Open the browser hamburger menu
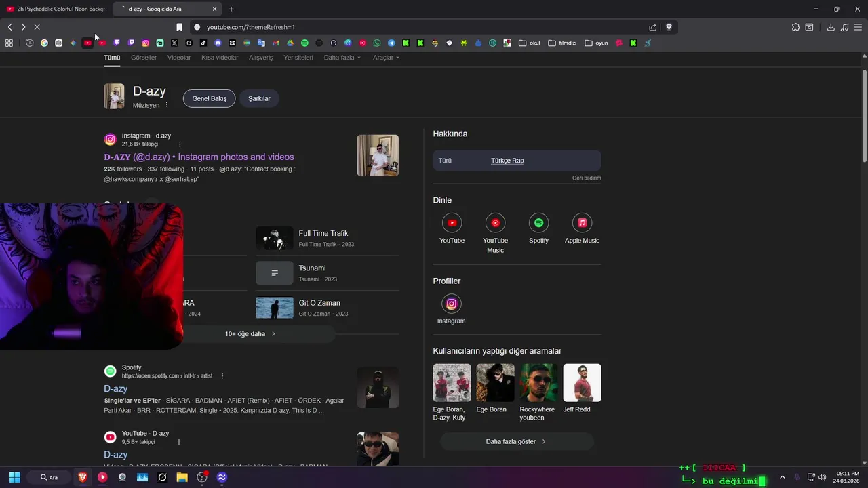868x488 pixels. (858, 27)
